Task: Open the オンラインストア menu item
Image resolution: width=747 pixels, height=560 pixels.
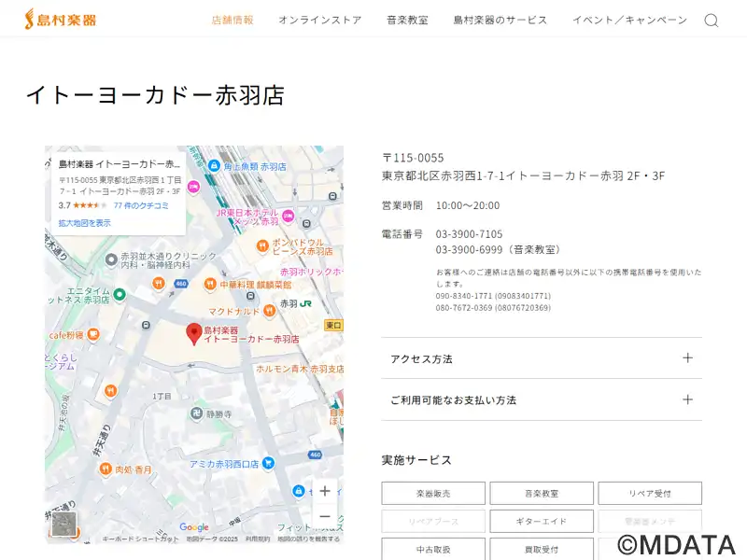Action: tap(320, 20)
